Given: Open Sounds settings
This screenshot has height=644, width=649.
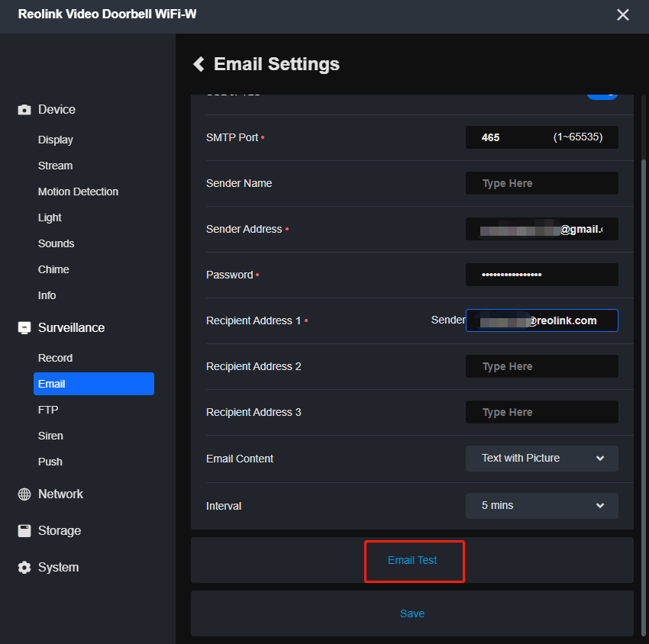Looking at the screenshot, I should coord(57,243).
